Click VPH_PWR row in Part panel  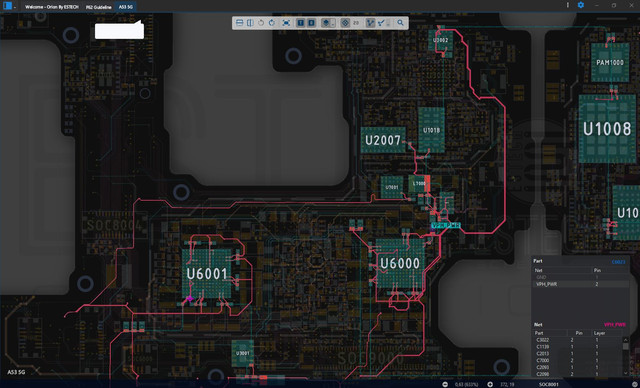pos(580,284)
